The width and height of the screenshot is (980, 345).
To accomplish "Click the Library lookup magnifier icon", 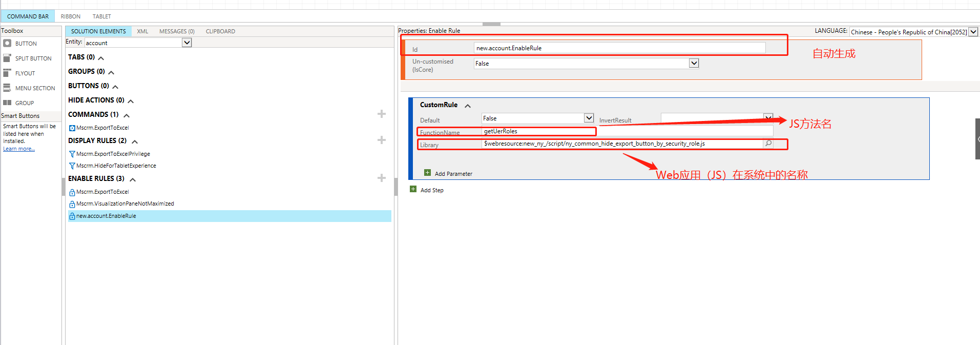I will pyautogui.click(x=768, y=144).
